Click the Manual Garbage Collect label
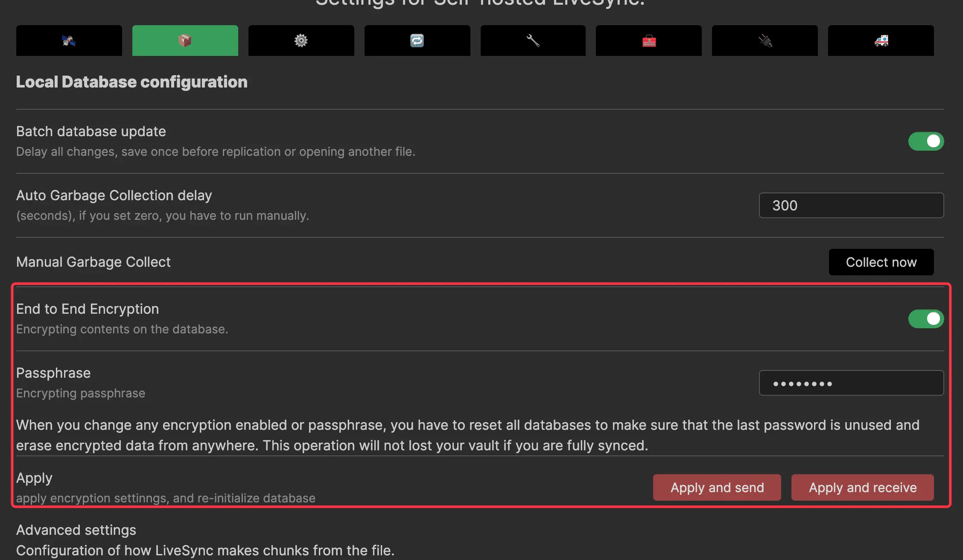Image resolution: width=963 pixels, height=560 pixels. [x=93, y=262]
